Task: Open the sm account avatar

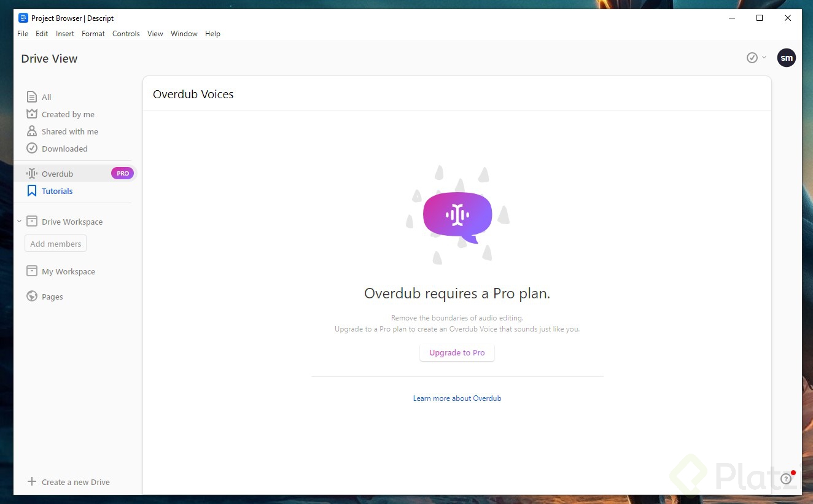Action: (787, 57)
